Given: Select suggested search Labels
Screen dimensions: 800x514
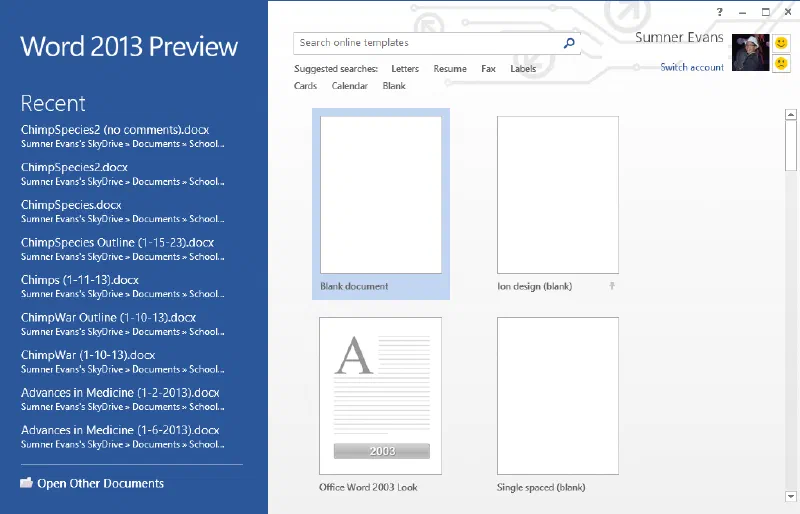Looking at the screenshot, I should click(x=523, y=69).
